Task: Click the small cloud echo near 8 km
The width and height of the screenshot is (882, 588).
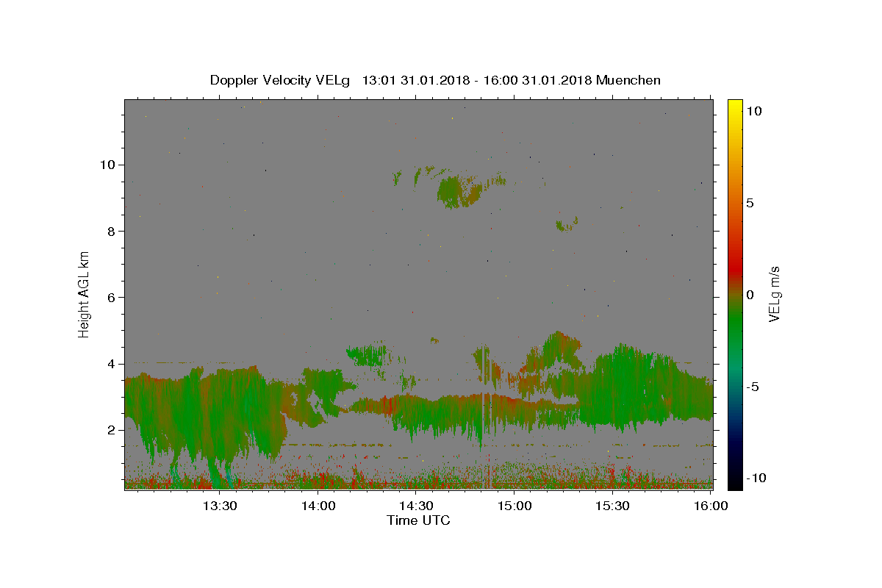Action: point(567,224)
